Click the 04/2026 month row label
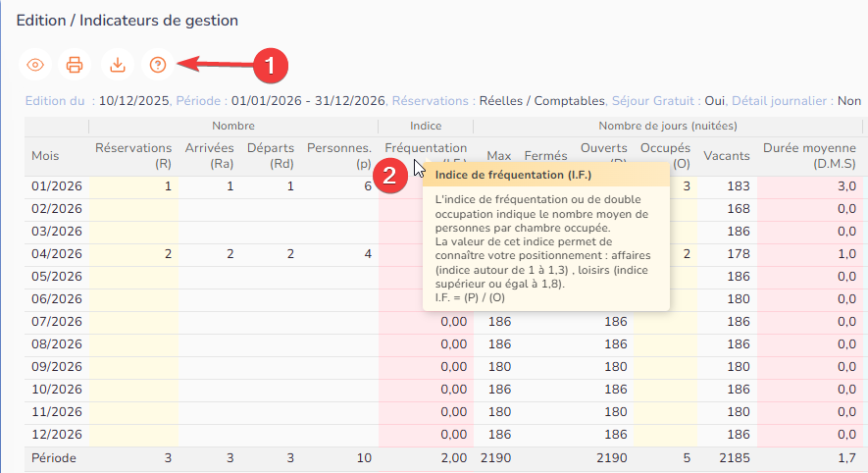 57,254
